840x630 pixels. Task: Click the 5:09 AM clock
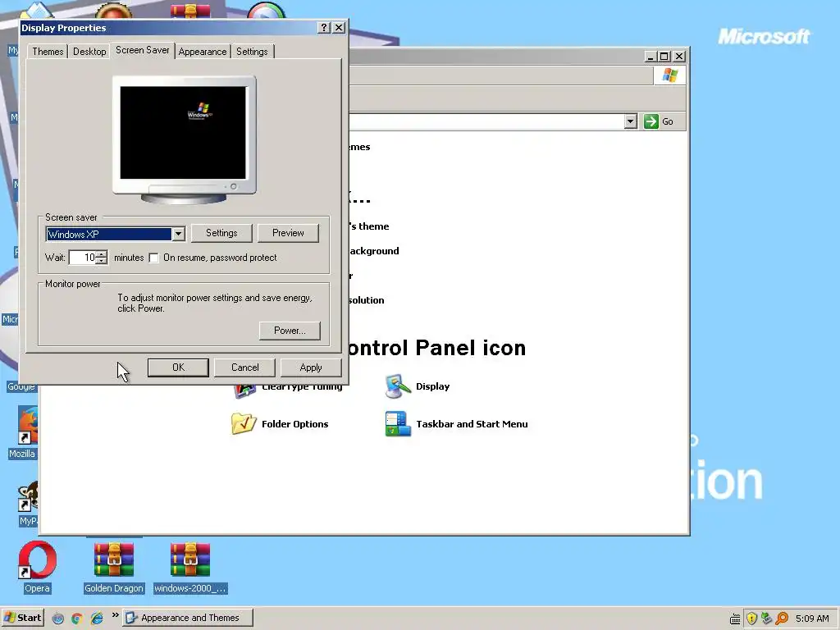(x=812, y=619)
